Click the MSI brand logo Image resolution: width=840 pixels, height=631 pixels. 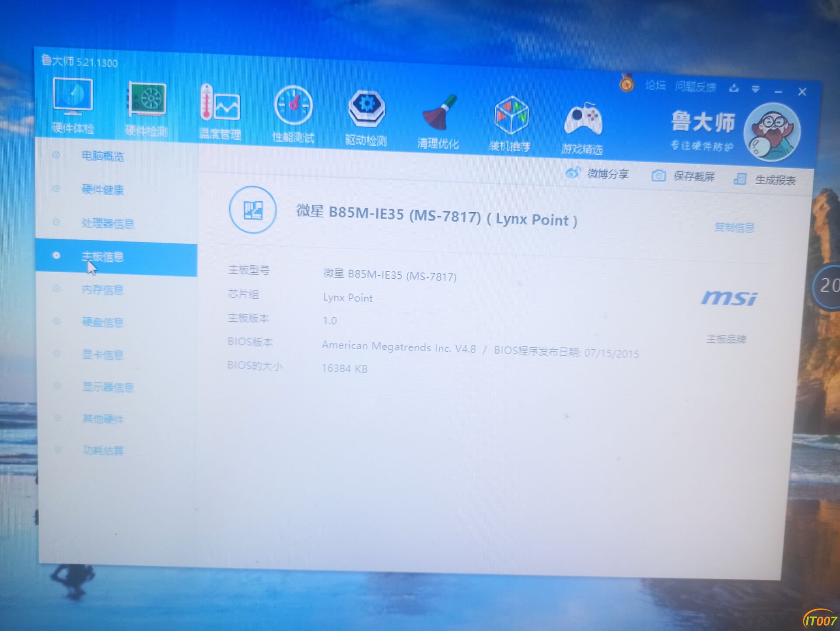click(729, 298)
